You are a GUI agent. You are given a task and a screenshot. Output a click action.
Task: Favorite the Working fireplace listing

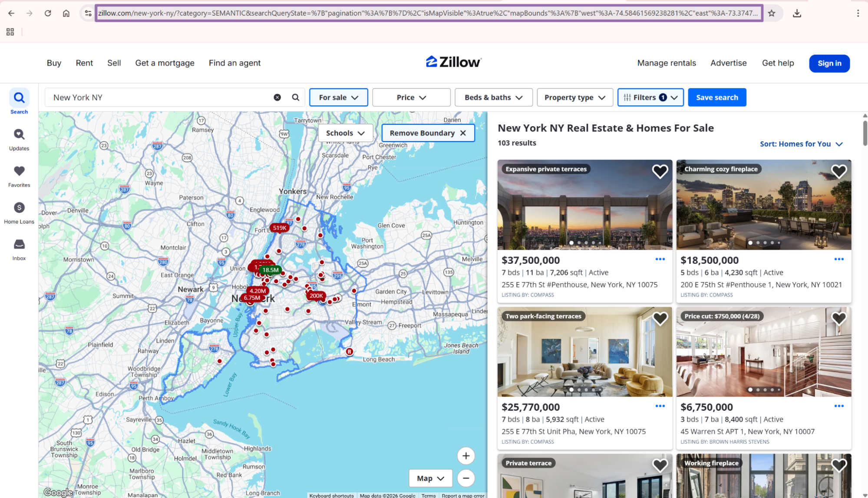(x=839, y=465)
